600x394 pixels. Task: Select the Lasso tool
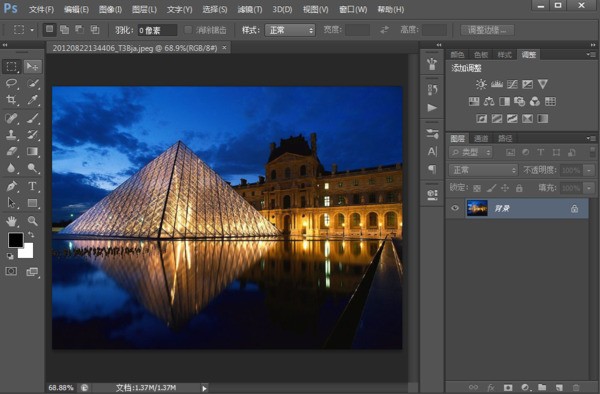click(11, 83)
